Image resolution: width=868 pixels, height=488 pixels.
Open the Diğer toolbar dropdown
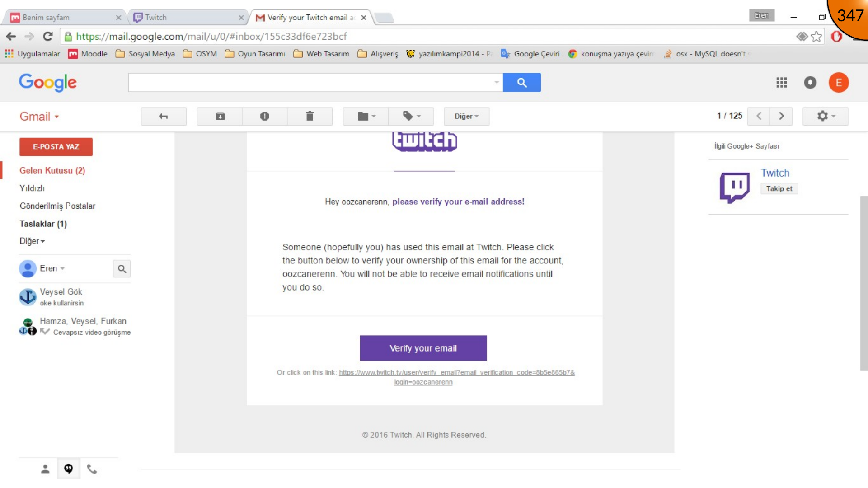[x=466, y=117]
